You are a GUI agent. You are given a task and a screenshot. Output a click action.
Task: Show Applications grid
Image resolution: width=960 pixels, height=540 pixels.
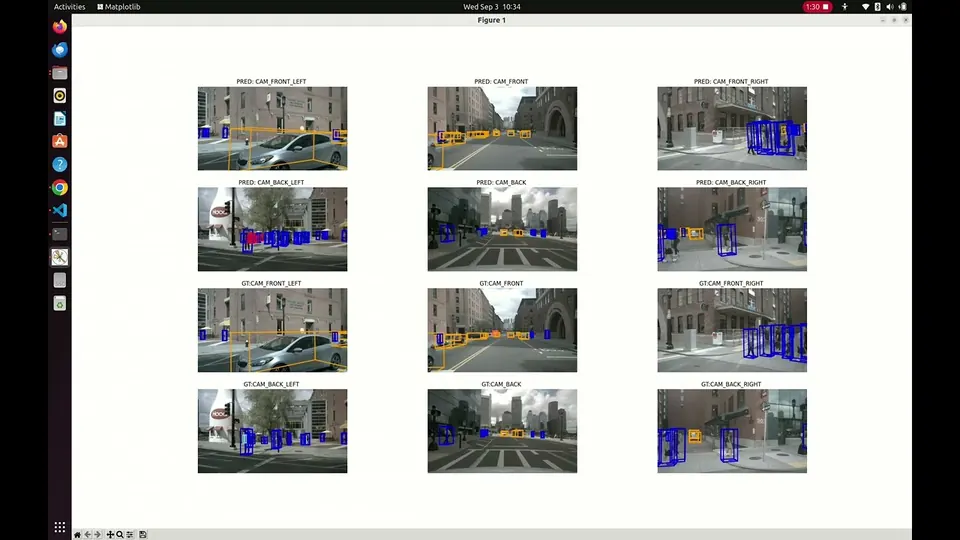point(59,527)
